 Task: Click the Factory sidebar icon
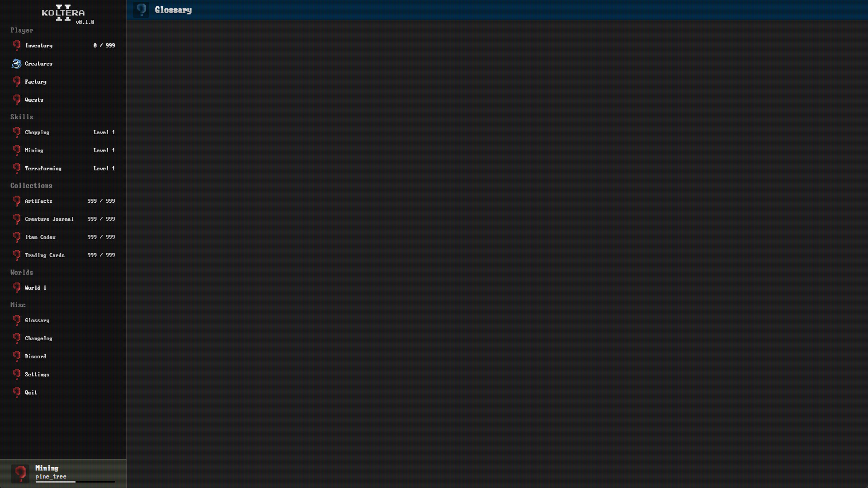(x=17, y=82)
